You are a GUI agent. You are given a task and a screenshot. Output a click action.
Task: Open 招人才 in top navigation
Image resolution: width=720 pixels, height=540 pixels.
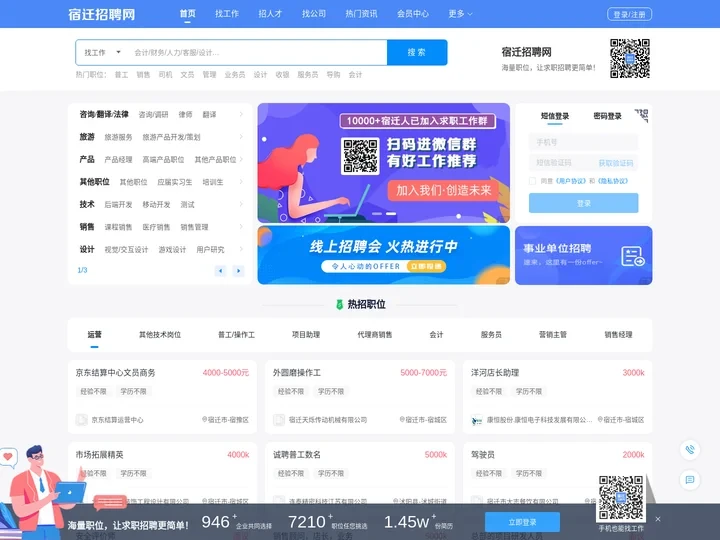pos(270,14)
